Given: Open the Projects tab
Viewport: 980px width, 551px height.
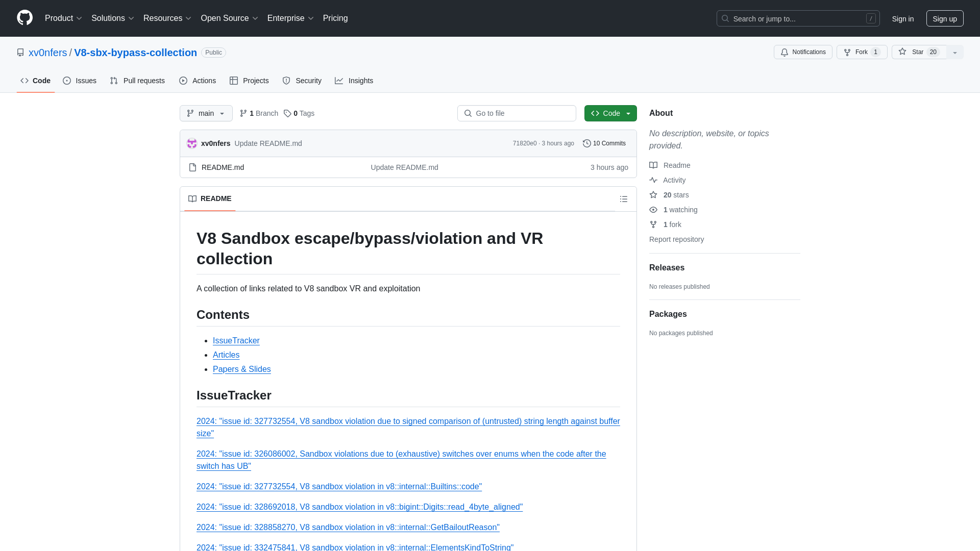Looking at the screenshot, I should click(x=249, y=81).
